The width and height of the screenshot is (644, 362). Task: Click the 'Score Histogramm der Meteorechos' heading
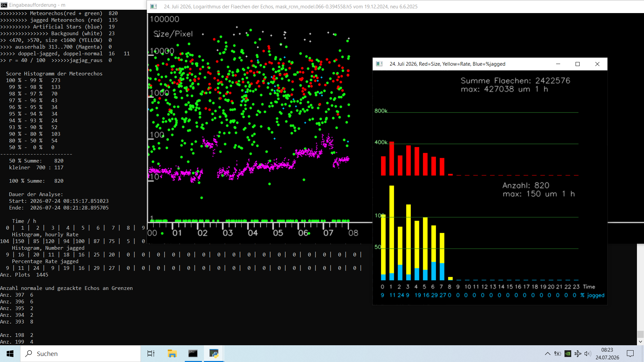click(x=54, y=74)
